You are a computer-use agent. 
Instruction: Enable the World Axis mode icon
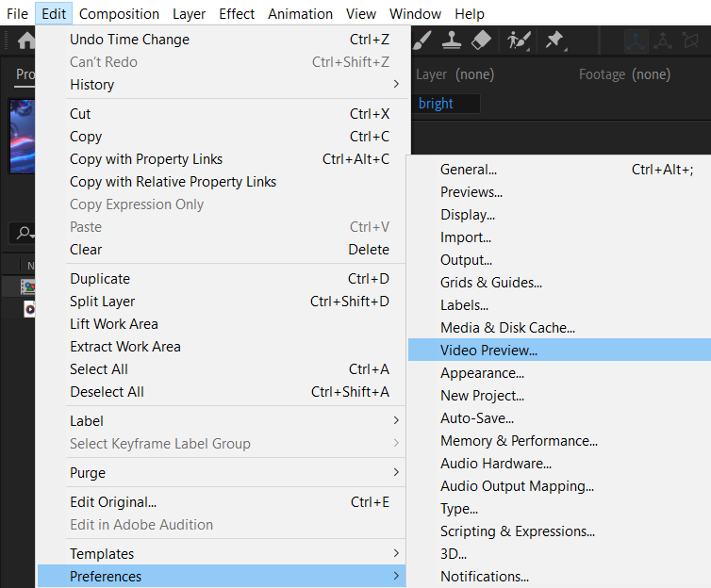(x=664, y=41)
